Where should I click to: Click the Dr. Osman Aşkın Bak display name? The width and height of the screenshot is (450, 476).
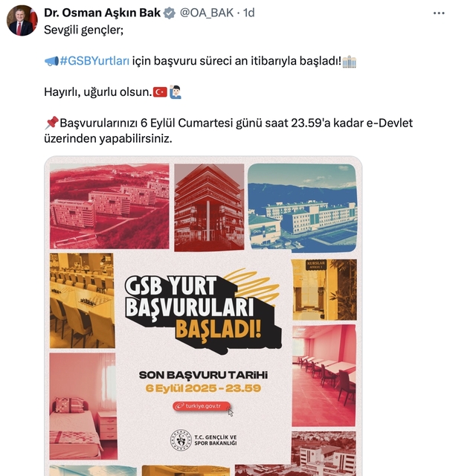103,13
